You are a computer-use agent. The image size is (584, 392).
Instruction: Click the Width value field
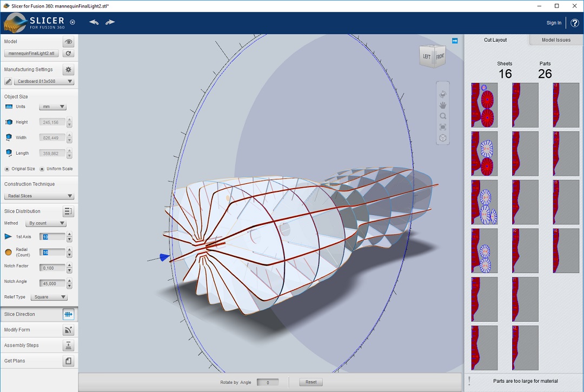[52, 138]
